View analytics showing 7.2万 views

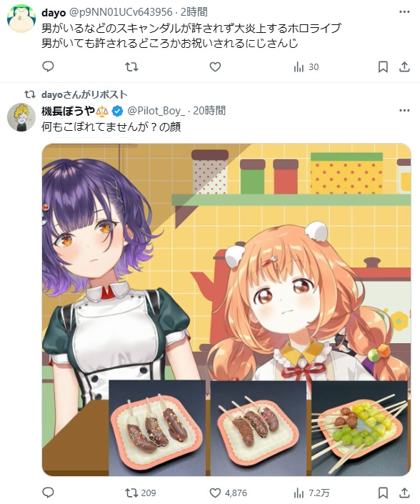(x=311, y=493)
